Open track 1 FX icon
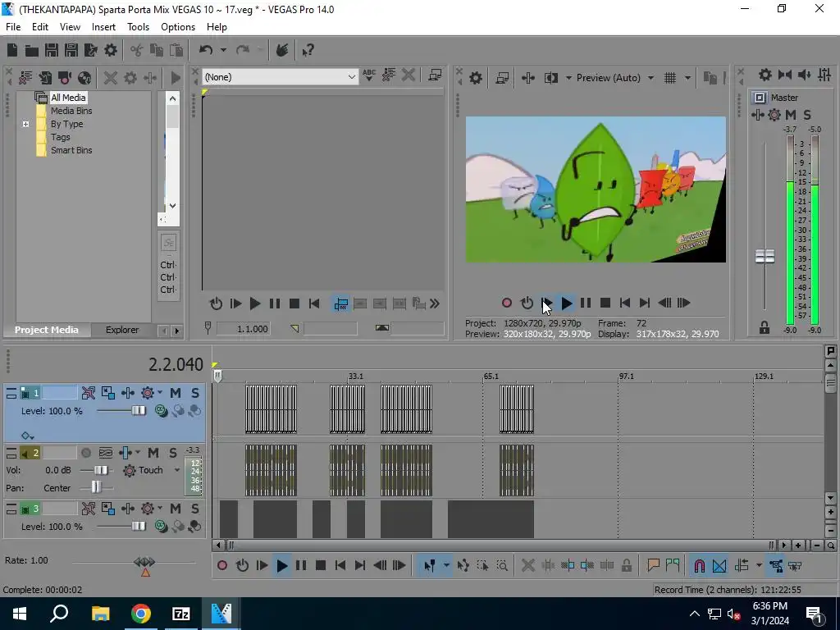The width and height of the screenshot is (840, 630). point(148,393)
